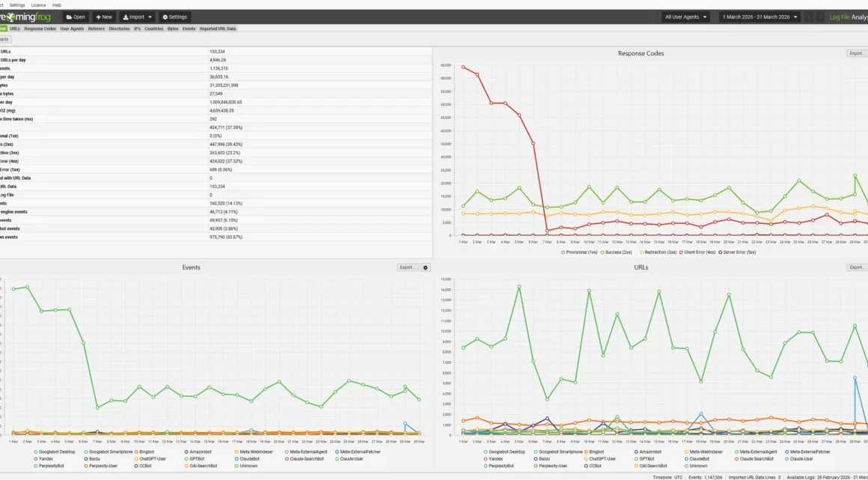Viewport: 868px width, 480px height.
Task: Go to the next date range arrow
Action: (x=820, y=17)
